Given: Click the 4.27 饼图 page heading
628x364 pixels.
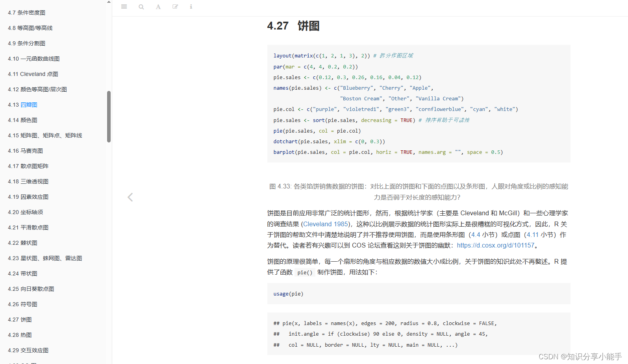Looking at the screenshot, I should [293, 26].
